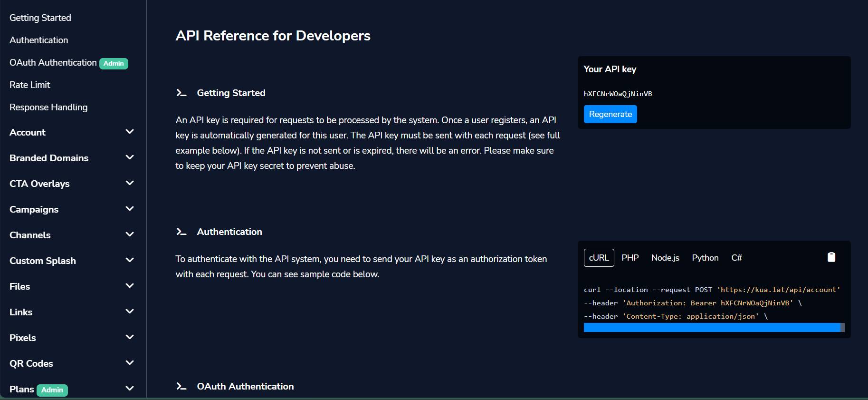Screen dimensions: 868x400
Task: Open Response Handling in sidebar
Action: (48, 107)
